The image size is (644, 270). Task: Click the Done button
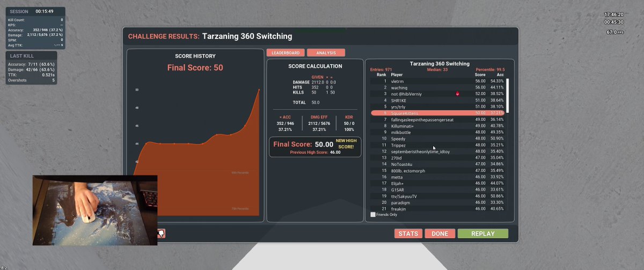[x=440, y=233]
